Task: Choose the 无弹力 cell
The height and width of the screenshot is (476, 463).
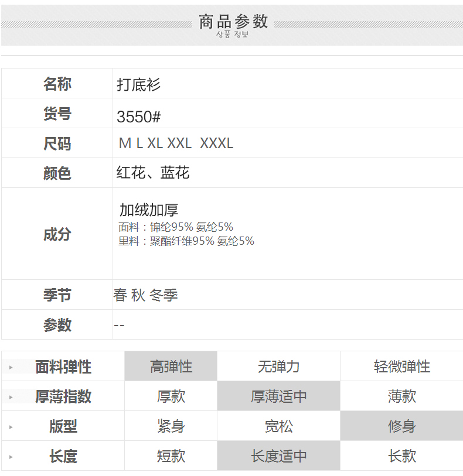Action: [x=278, y=367]
